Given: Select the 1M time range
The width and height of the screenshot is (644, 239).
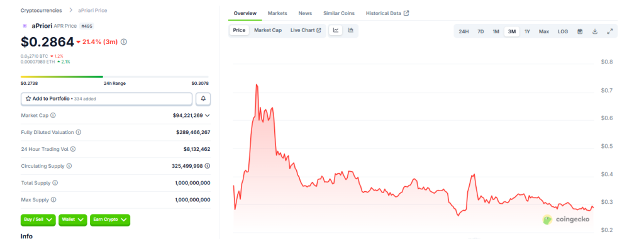Looking at the screenshot, I should (x=496, y=31).
